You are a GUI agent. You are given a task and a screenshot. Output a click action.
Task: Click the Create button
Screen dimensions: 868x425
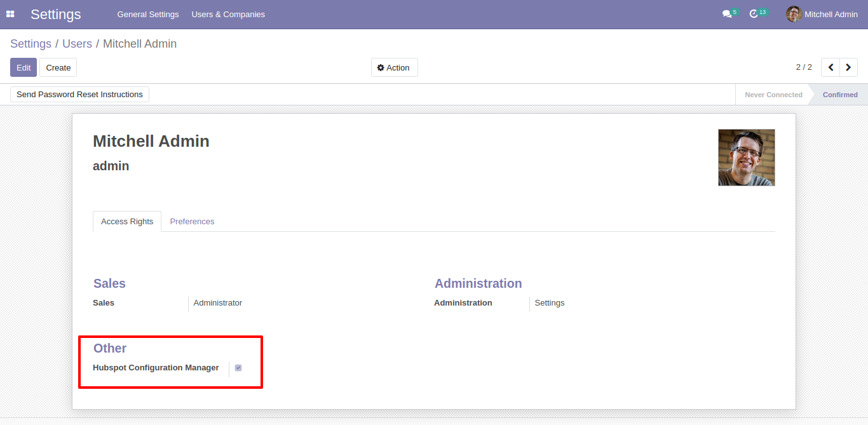click(x=58, y=67)
